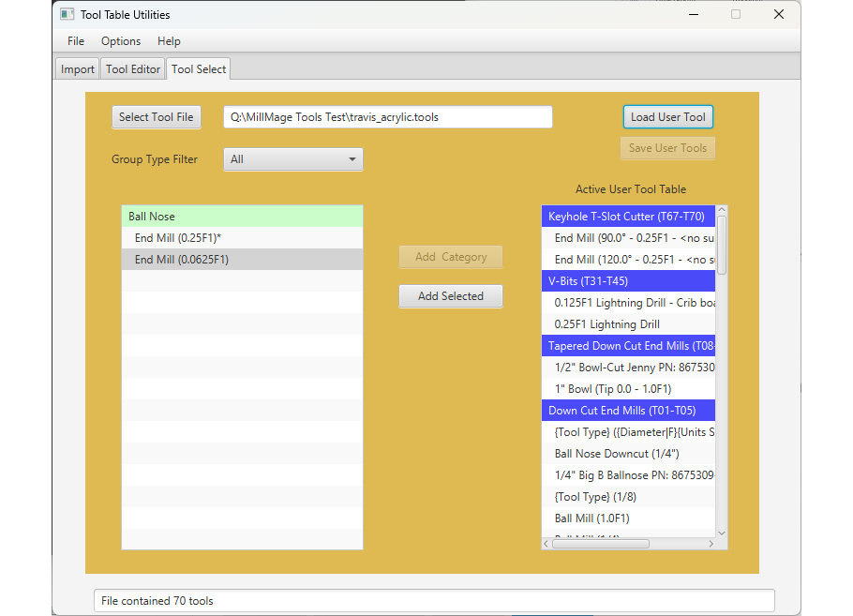Open the Options menu
This screenshot has width=853, height=616.
[120, 41]
